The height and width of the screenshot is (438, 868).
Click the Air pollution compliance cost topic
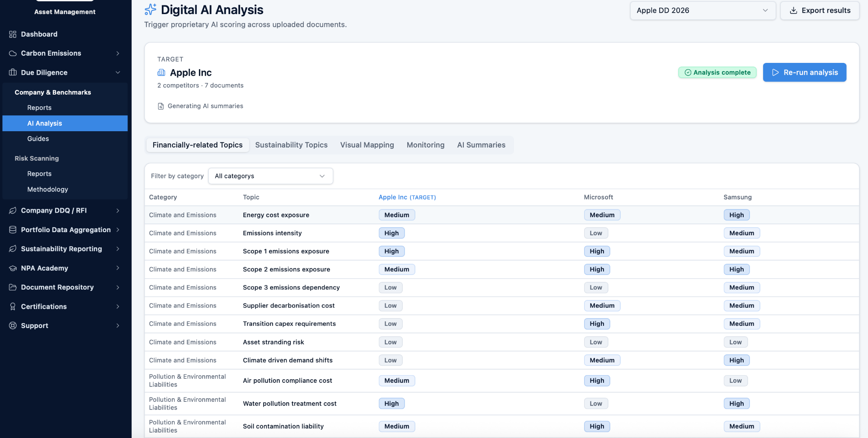click(x=287, y=381)
